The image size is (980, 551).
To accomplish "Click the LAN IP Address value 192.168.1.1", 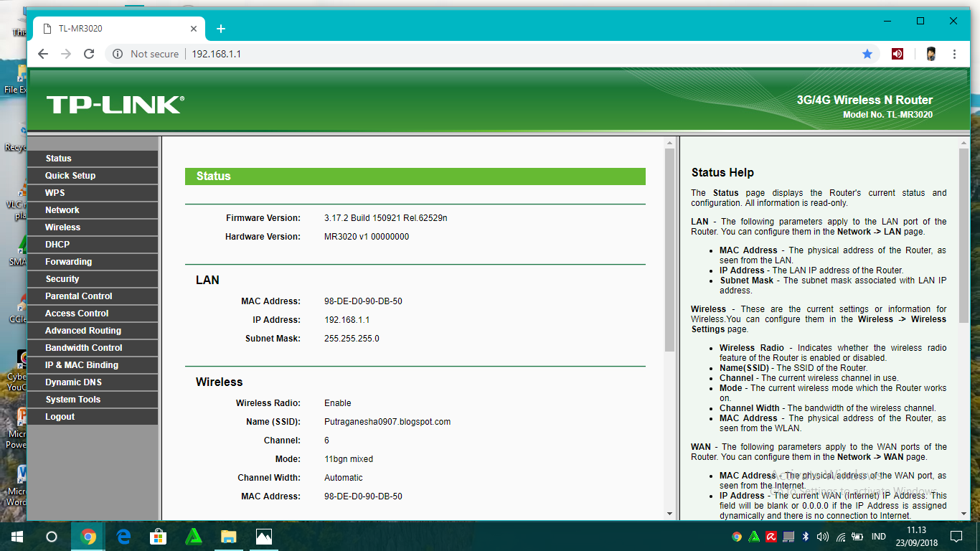I will [347, 320].
